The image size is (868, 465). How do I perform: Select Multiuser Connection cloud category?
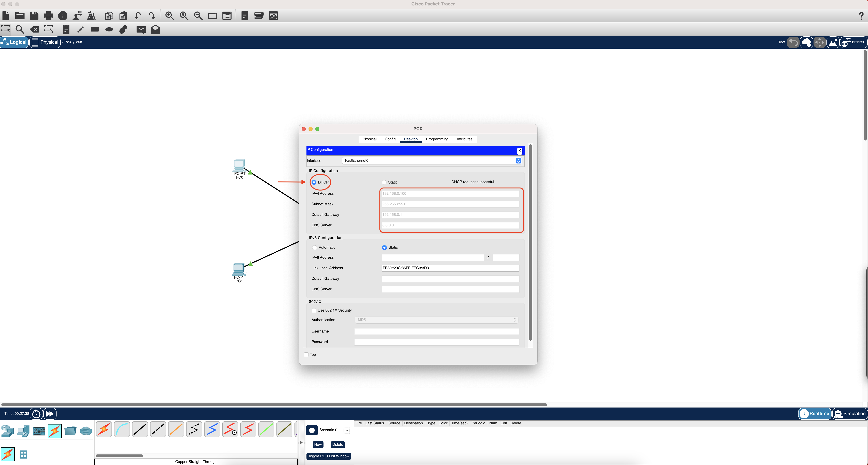point(86,431)
